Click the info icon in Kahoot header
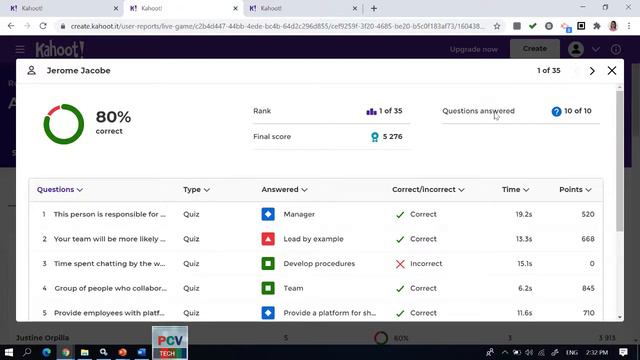The width and height of the screenshot is (640, 360). click(x=616, y=49)
